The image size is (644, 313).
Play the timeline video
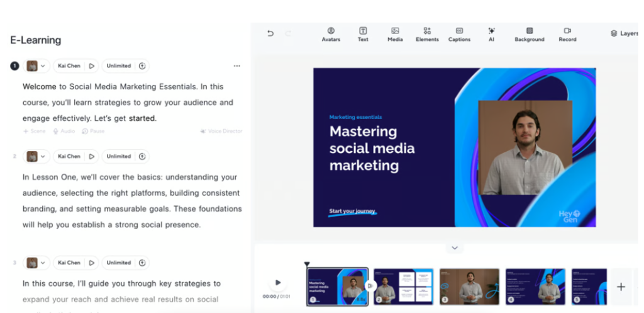278,283
